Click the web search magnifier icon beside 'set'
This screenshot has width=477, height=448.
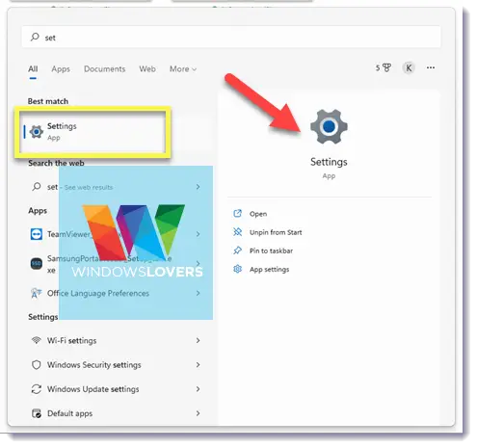[37, 187]
